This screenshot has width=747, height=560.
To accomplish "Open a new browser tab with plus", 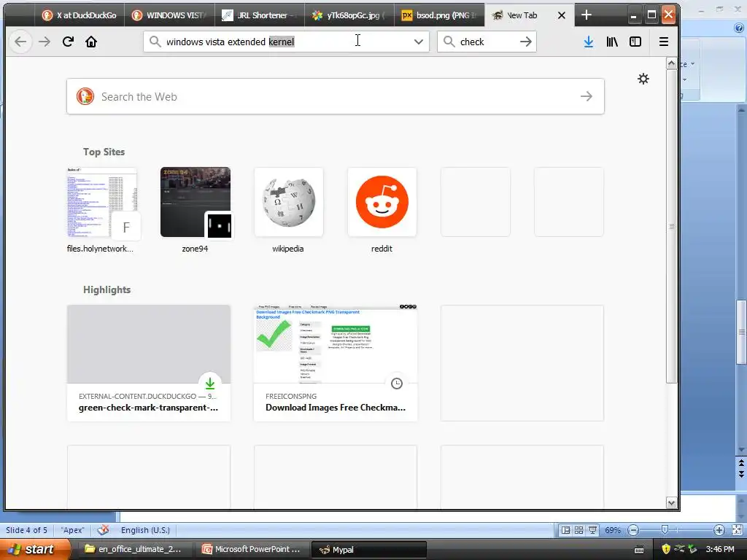I will point(586,15).
